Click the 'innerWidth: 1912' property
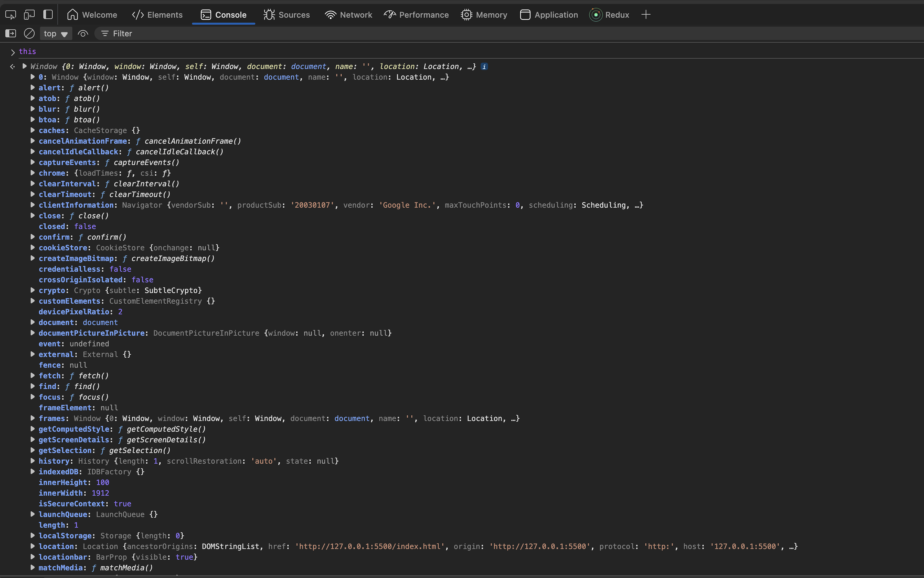 (x=74, y=493)
